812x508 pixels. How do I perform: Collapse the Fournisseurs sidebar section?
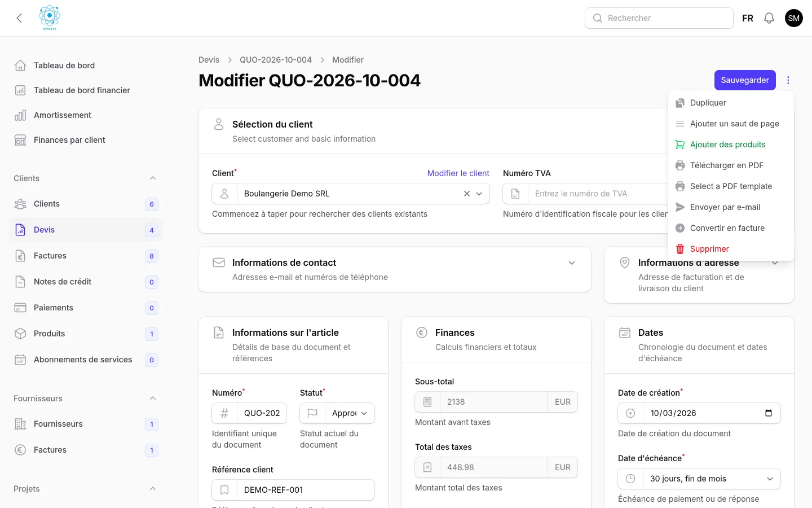(x=153, y=398)
